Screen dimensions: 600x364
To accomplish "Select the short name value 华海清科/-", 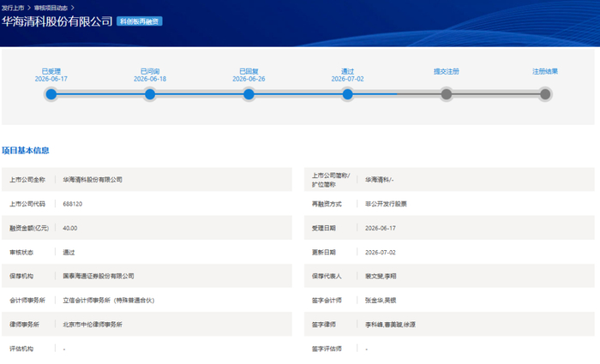I will [379, 180].
